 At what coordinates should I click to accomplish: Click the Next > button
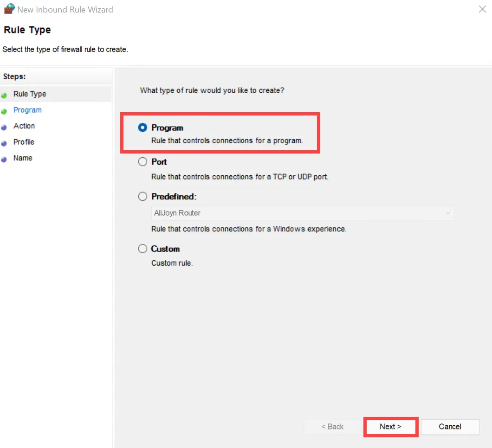click(391, 427)
